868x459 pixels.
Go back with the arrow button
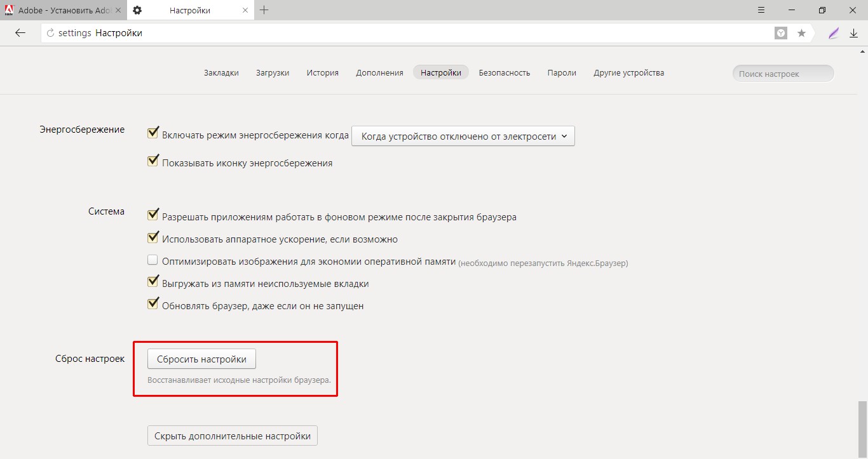tap(20, 33)
